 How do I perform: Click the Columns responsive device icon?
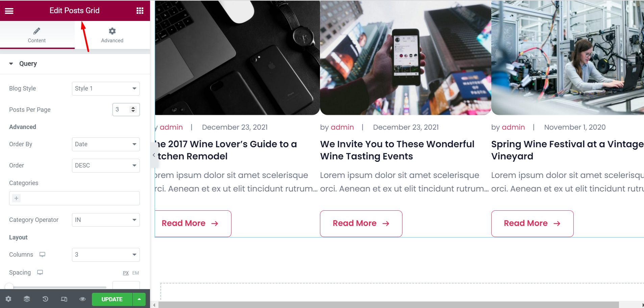click(42, 254)
